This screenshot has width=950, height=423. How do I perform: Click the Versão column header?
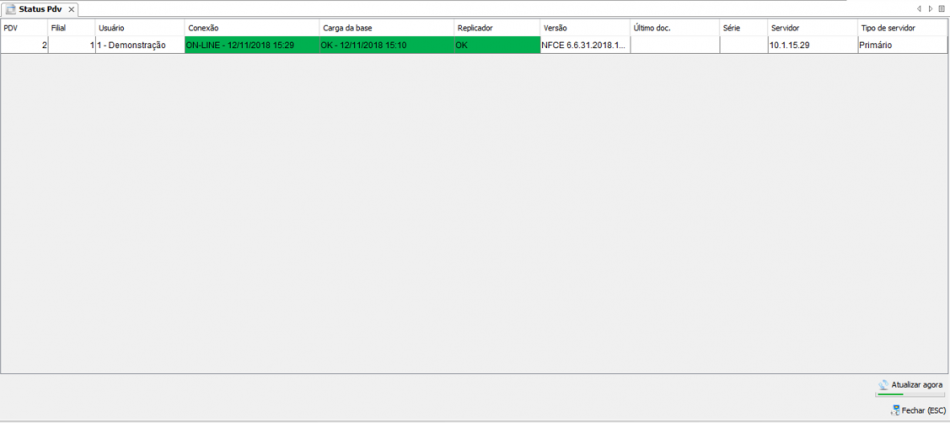[x=584, y=28]
